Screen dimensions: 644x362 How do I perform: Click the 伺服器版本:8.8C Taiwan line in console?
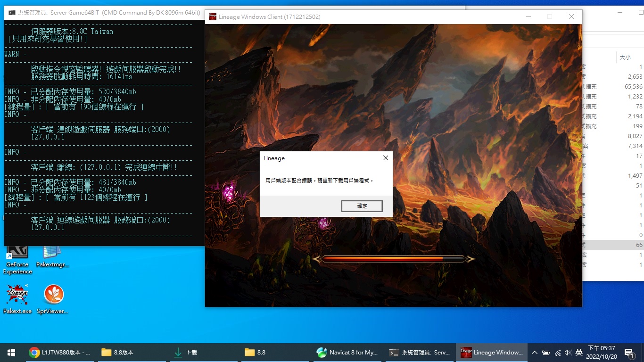click(72, 32)
